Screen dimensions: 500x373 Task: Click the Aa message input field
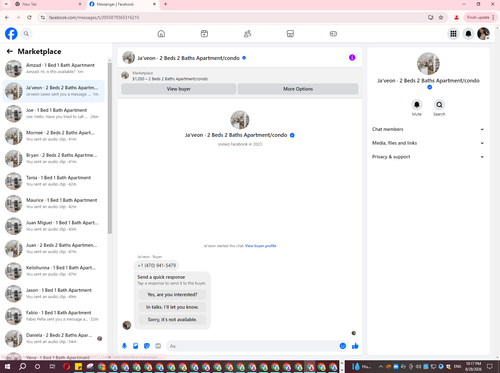(257, 346)
